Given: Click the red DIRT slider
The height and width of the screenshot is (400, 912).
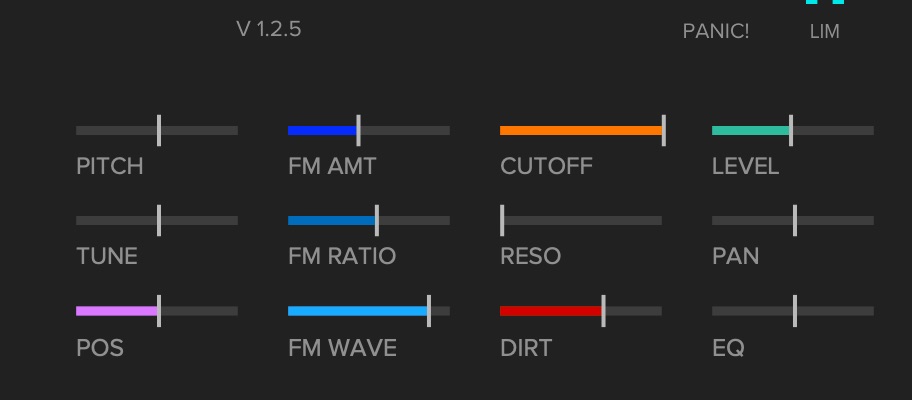Looking at the screenshot, I should coord(551,311).
